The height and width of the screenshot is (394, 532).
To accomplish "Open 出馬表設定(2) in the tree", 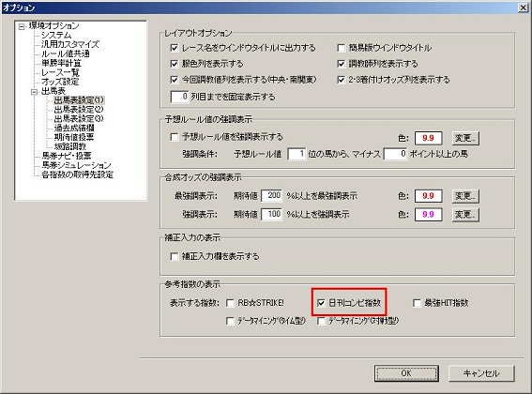I will point(79,109).
